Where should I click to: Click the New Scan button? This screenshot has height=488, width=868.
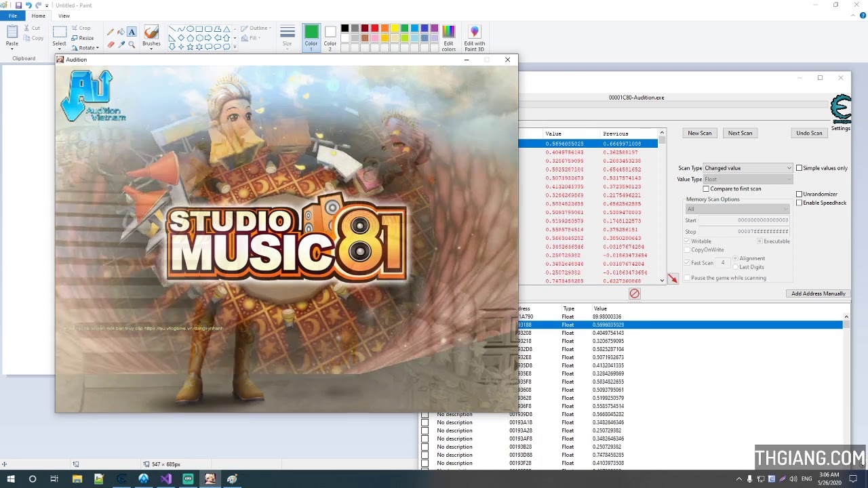[x=699, y=133]
